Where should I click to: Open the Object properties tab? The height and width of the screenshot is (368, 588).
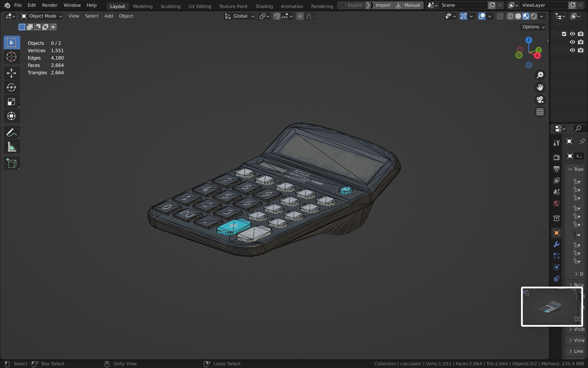click(x=556, y=233)
